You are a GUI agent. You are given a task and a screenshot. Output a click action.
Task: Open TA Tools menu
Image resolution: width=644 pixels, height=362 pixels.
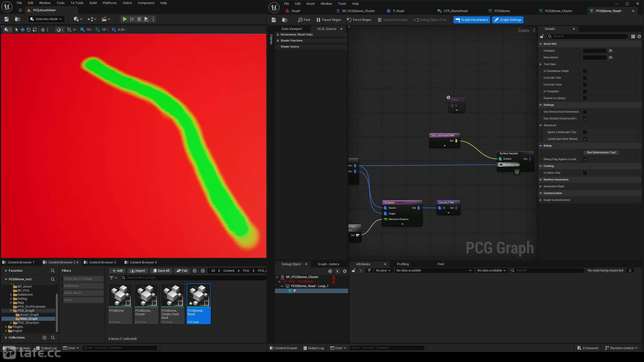[x=77, y=3]
